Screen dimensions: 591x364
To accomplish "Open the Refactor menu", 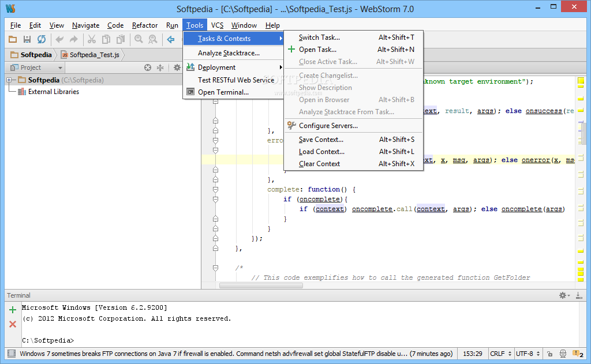I will [x=145, y=25].
